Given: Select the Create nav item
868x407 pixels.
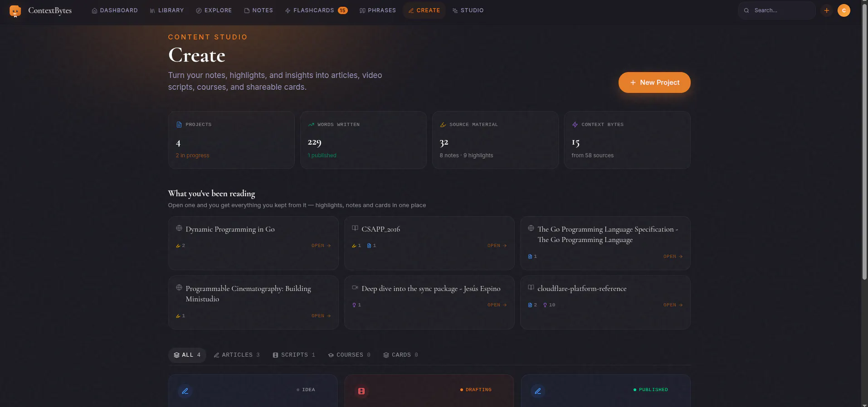Looking at the screenshot, I should [x=424, y=10].
